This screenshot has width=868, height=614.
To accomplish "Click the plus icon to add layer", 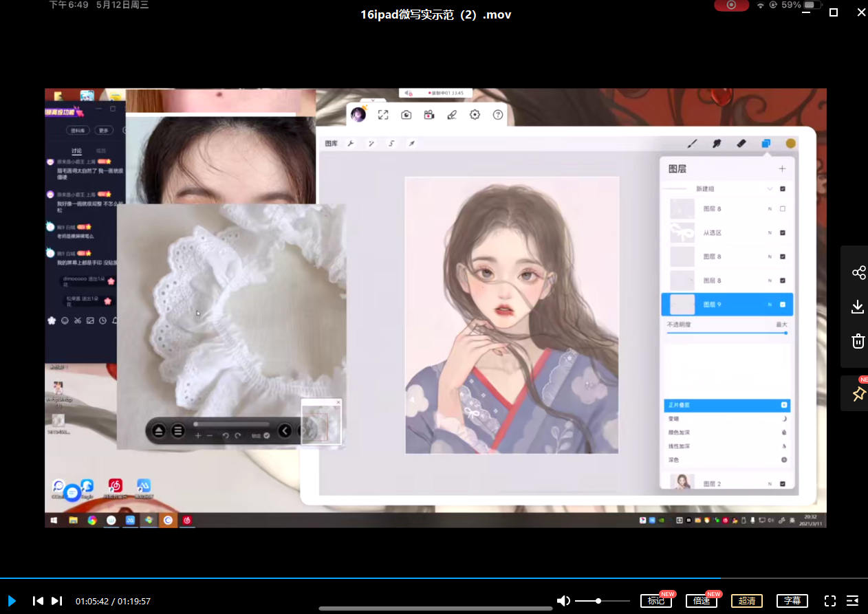I will [x=782, y=168].
